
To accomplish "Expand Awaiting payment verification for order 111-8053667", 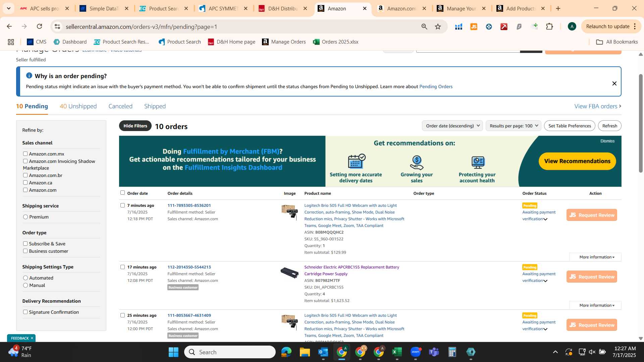I will [545, 329].
